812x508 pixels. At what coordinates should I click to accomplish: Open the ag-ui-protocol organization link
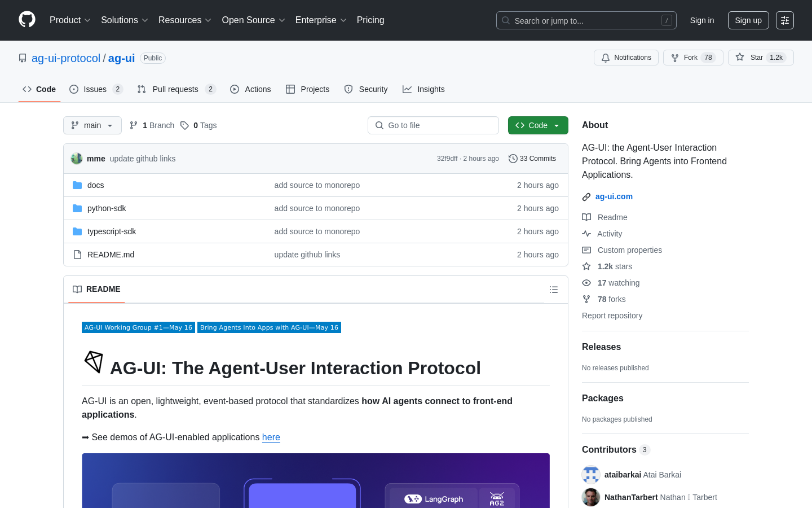(66, 58)
